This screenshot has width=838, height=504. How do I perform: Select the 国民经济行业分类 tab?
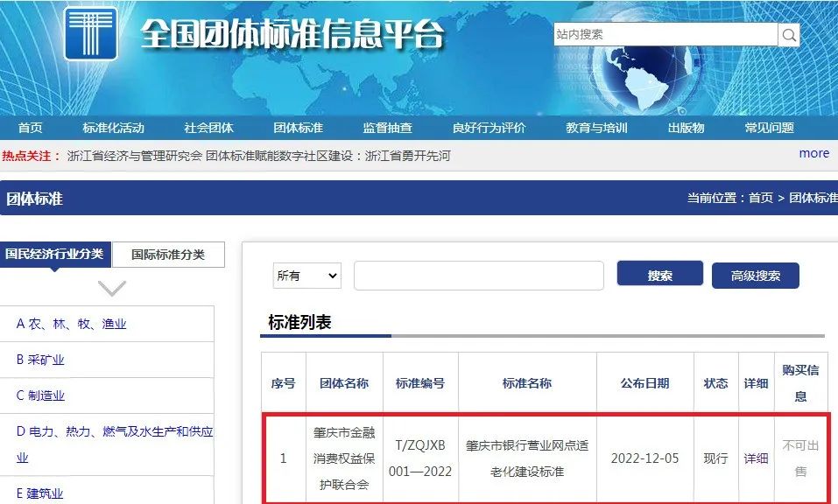[x=54, y=254]
